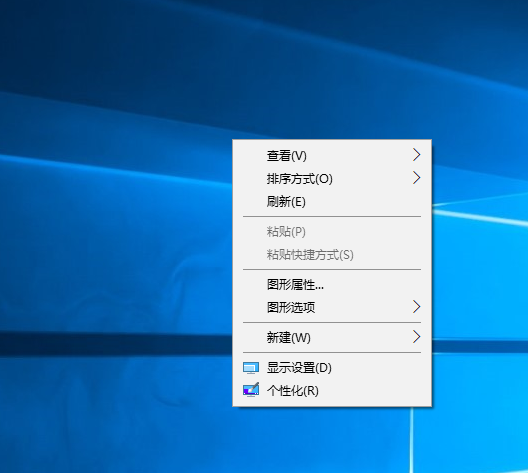This screenshot has width=528, height=473.
Task: Click the empty icon gutter beside 图形属性...
Action: click(x=251, y=284)
